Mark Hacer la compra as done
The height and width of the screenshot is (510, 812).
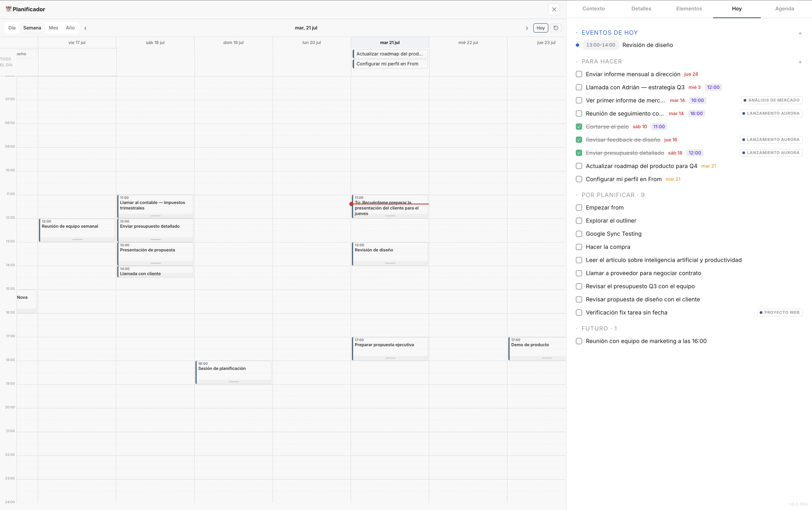tap(579, 247)
